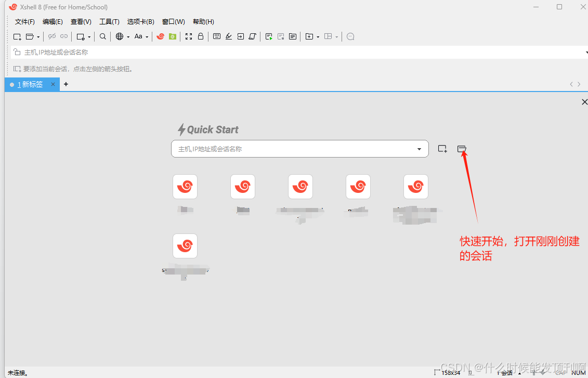The image size is (588, 378).
Task: Launch Xftp via green toolbar icon
Action: tap(173, 36)
